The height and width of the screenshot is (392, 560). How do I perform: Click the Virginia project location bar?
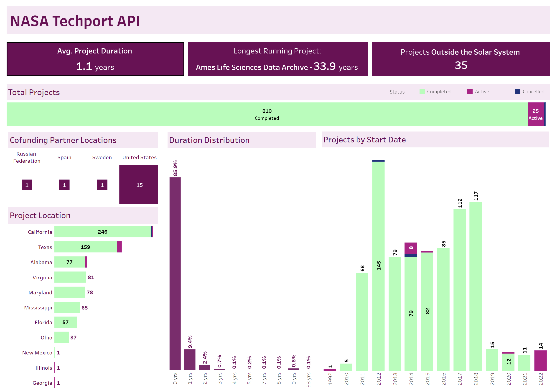tap(70, 277)
